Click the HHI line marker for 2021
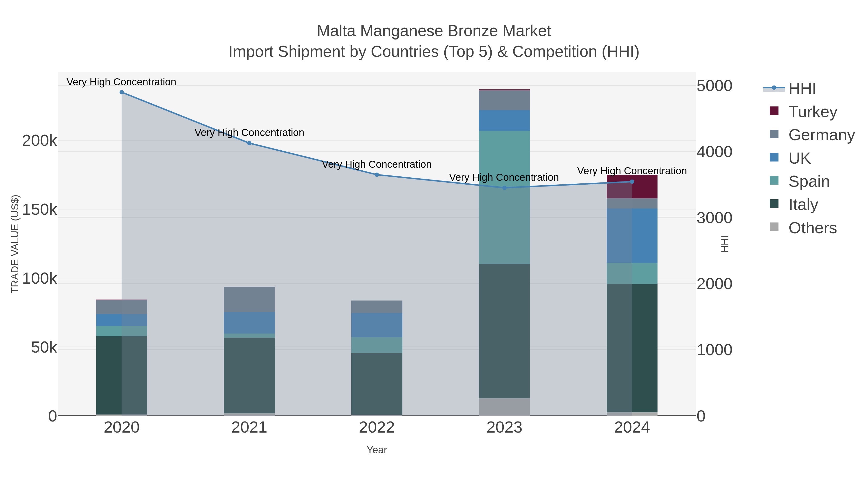 point(249,143)
